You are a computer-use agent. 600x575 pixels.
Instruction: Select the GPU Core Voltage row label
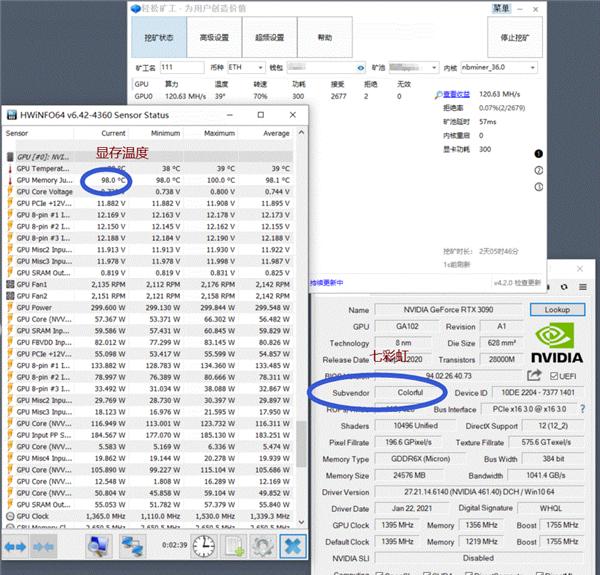coord(44,192)
